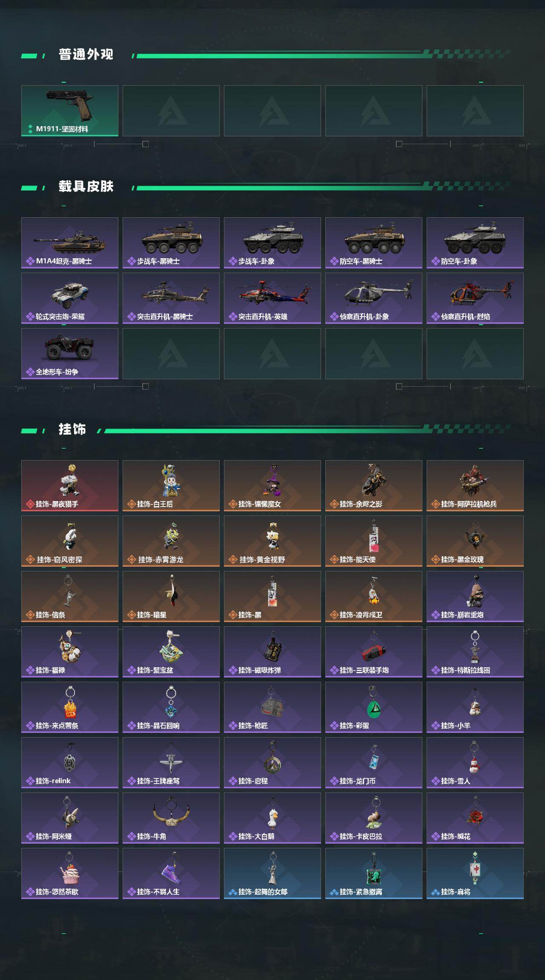Select the 全地形车-纷争 ATV skin
This screenshot has height=980, width=545.
[x=70, y=354]
